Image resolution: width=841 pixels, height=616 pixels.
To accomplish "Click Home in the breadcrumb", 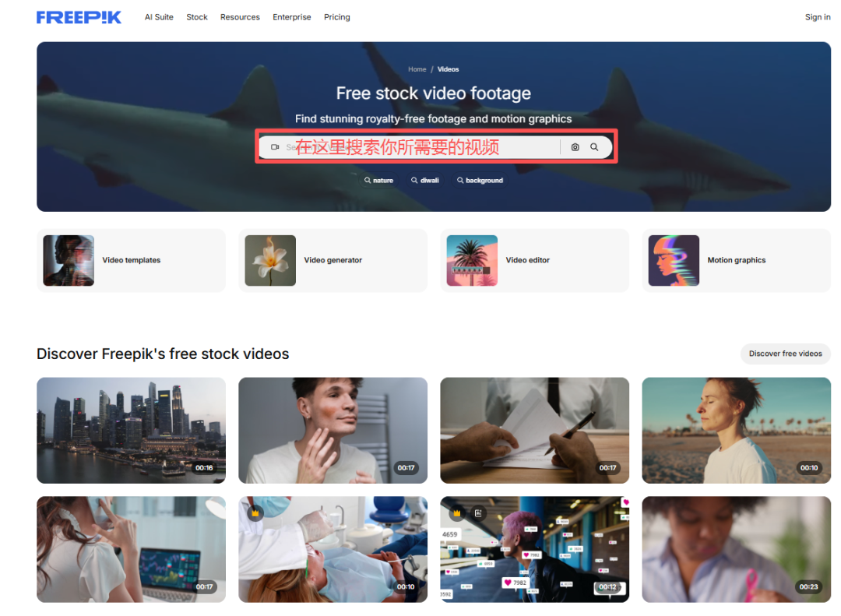I will click(417, 69).
